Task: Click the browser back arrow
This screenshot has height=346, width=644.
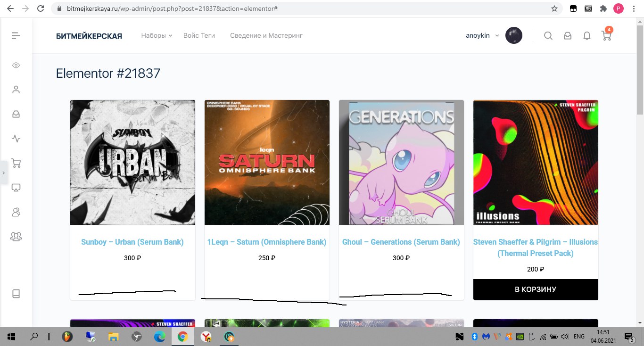Action: click(10, 8)
